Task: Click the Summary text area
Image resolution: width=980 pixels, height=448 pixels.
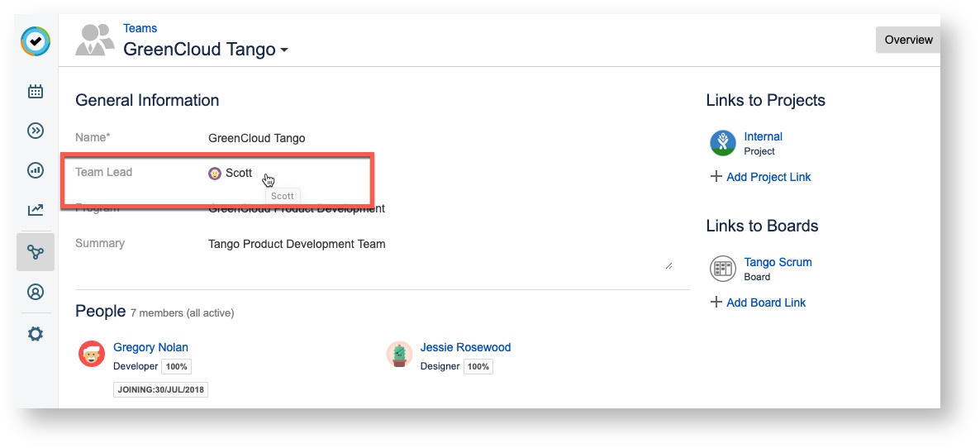Action: click(x=438, y=251)
